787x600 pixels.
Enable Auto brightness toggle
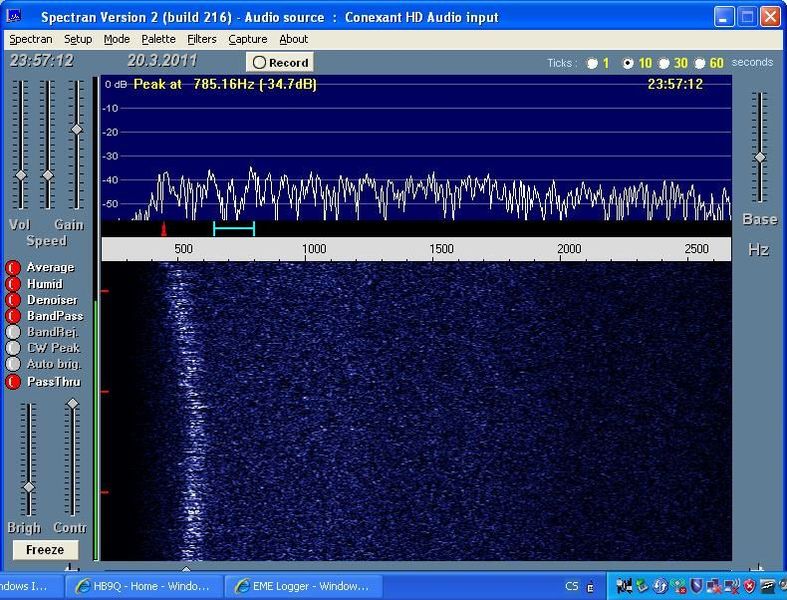coord(13,364)
